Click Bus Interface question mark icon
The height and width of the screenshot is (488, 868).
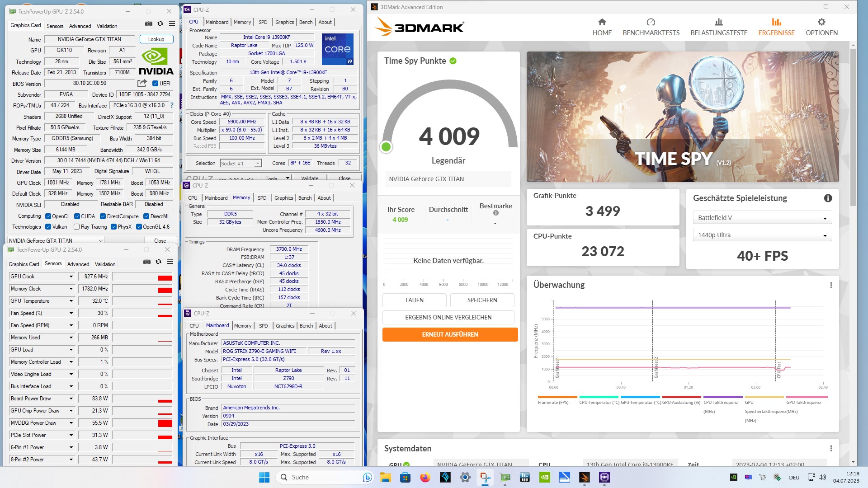(x=171, y=105)
